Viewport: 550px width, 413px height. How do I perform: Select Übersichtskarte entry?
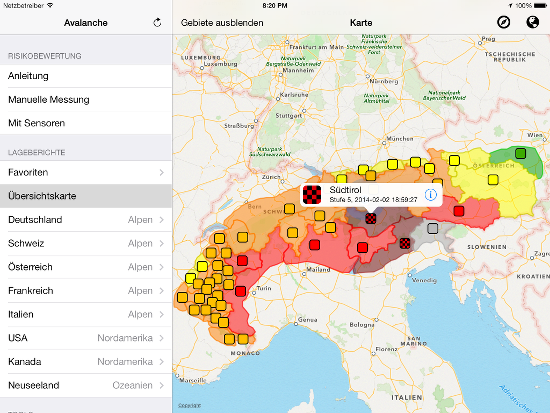pos(86,196)
